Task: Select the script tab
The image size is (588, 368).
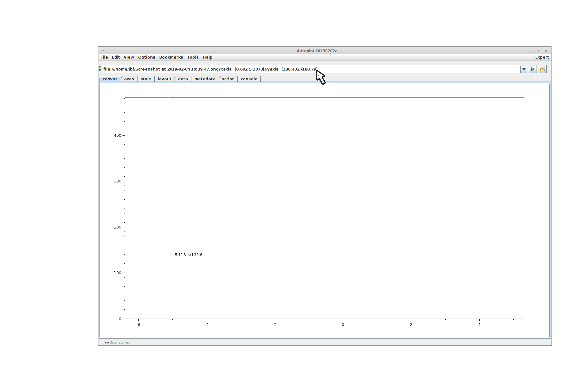Action: (x=228, y=79)
